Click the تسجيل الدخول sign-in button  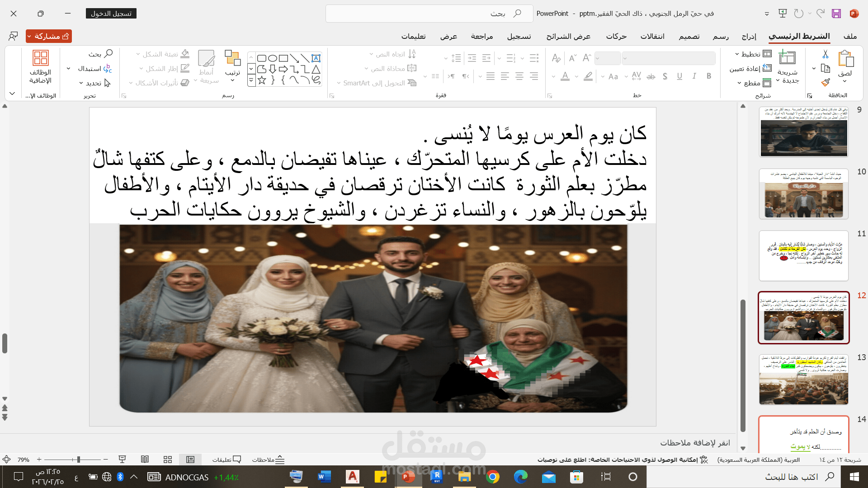click(x=111, y=13)
